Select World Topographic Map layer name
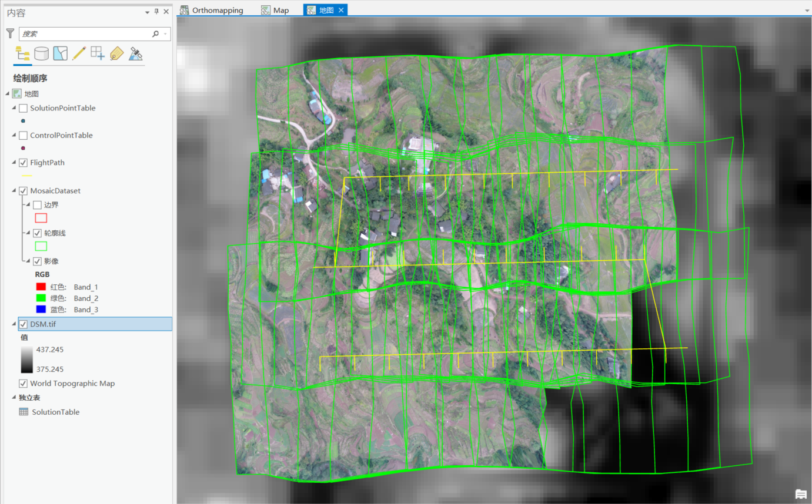The width and height of the screenshot is (812, 504). (72, 384)
